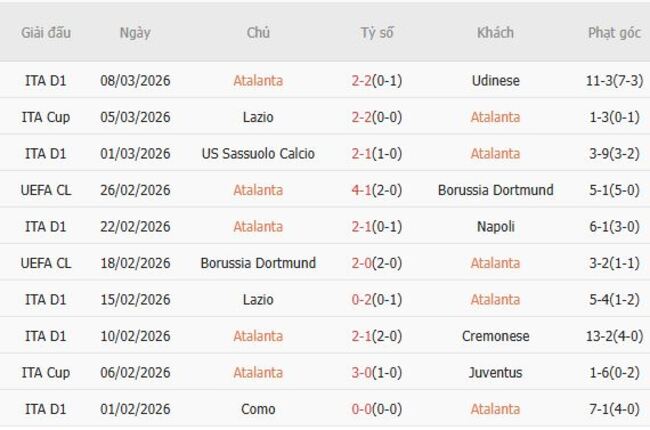Click the "Giải đấu" column header
650x430 pixels.
46,32
